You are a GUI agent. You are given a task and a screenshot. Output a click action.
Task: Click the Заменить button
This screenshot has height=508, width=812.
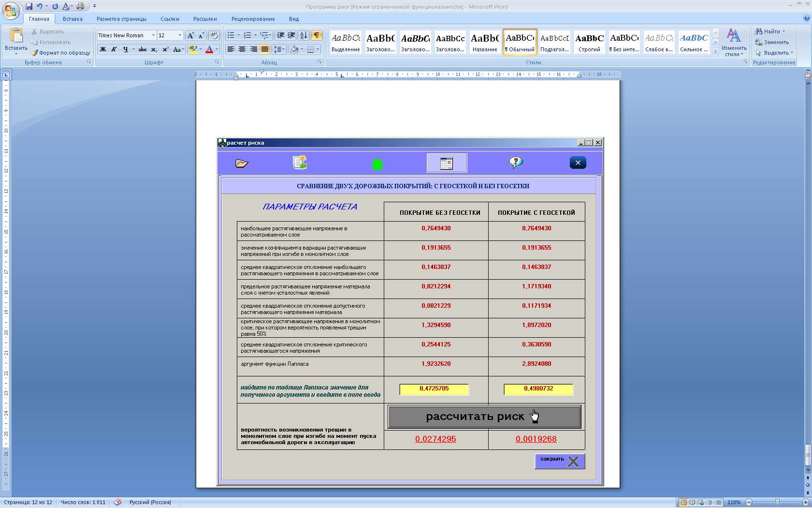coord(772,42)
